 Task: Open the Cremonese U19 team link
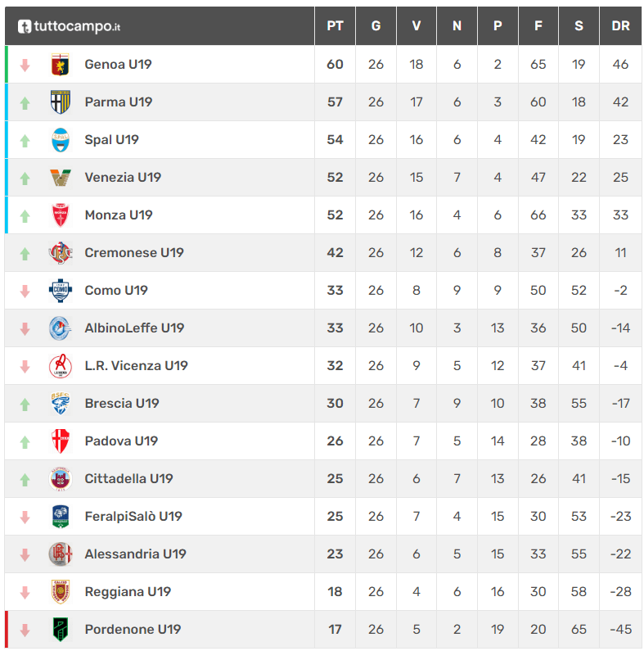pos(134,253)
